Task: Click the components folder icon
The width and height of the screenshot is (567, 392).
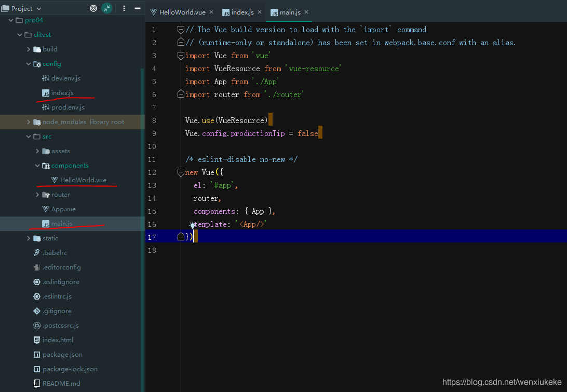Action: [46, 166]
